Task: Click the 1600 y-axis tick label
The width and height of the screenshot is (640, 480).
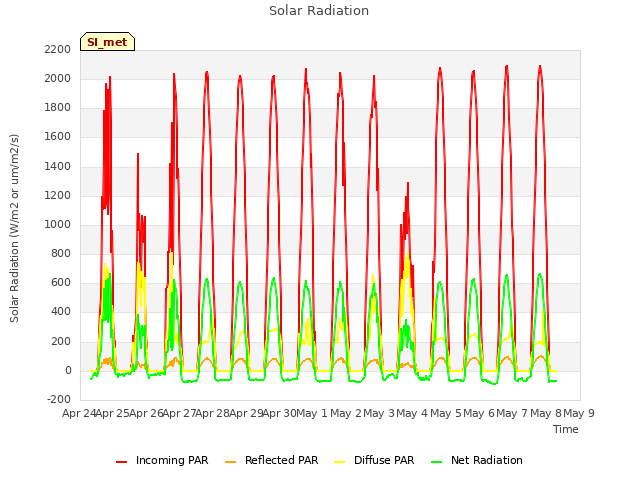Action: (x=58, y=137)
